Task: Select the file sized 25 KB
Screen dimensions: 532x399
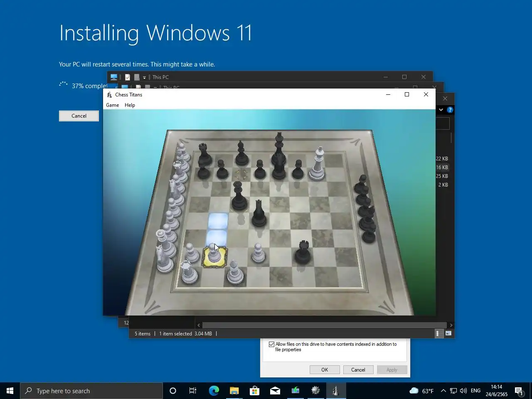Action: (x=442, y=176)
